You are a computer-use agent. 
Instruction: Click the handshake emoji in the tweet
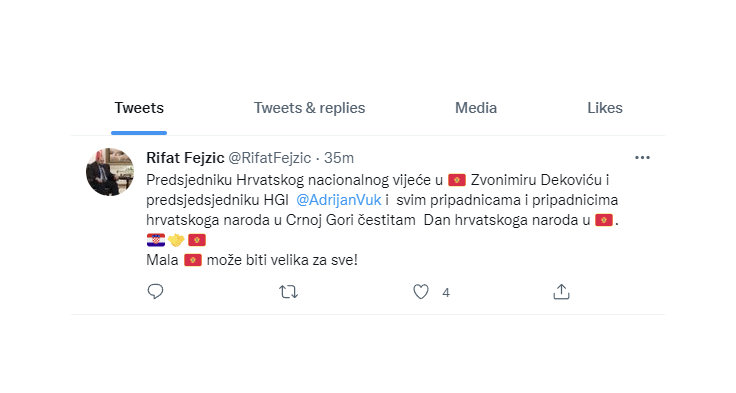point(176,240)
